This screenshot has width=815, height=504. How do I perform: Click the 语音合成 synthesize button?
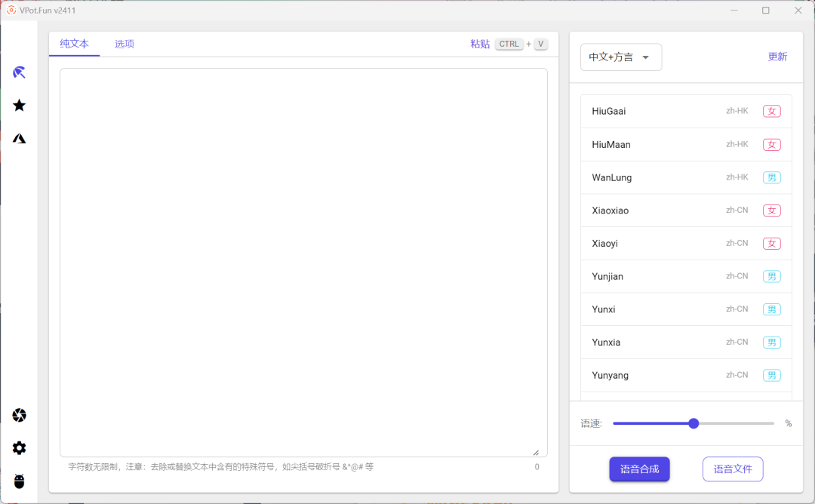point(639,469)
